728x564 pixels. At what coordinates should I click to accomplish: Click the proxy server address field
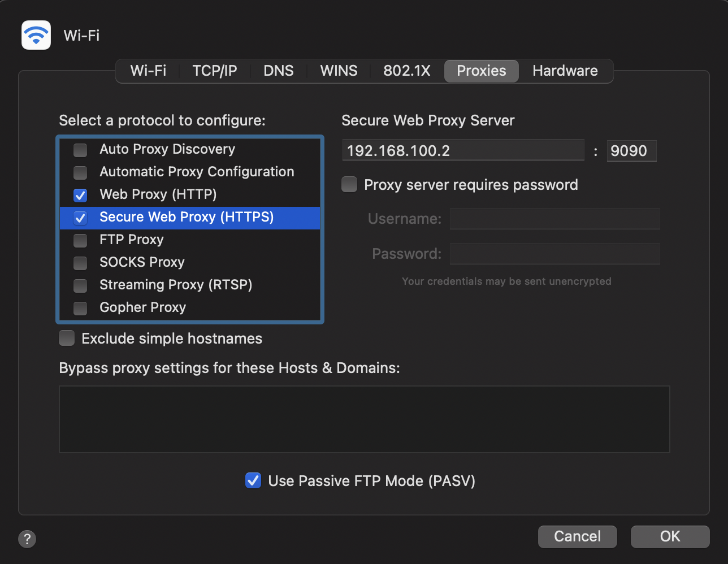click(x=462, y=151)
